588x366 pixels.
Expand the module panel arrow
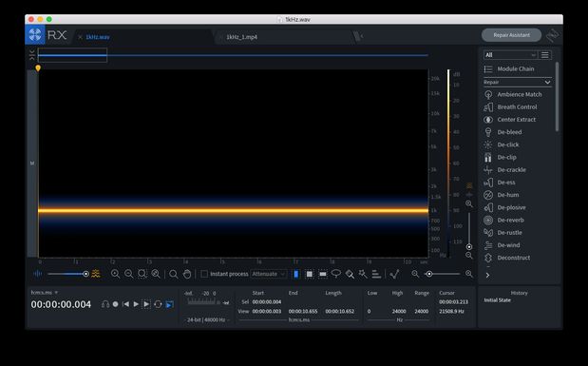(487, 275)
